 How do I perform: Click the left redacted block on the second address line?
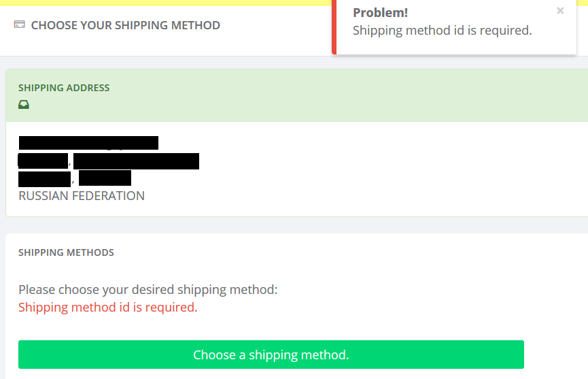pos(43,161)
